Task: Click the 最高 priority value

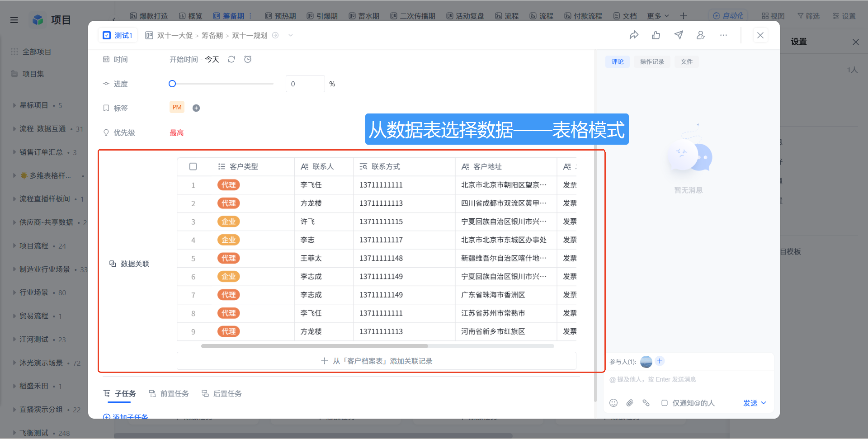Action: pos(177,132)
